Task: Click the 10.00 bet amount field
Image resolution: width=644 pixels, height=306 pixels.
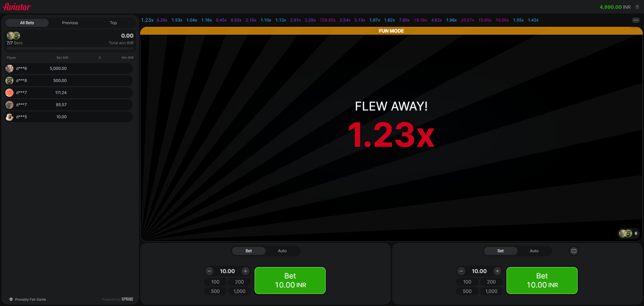Action: tap(227, 271)
